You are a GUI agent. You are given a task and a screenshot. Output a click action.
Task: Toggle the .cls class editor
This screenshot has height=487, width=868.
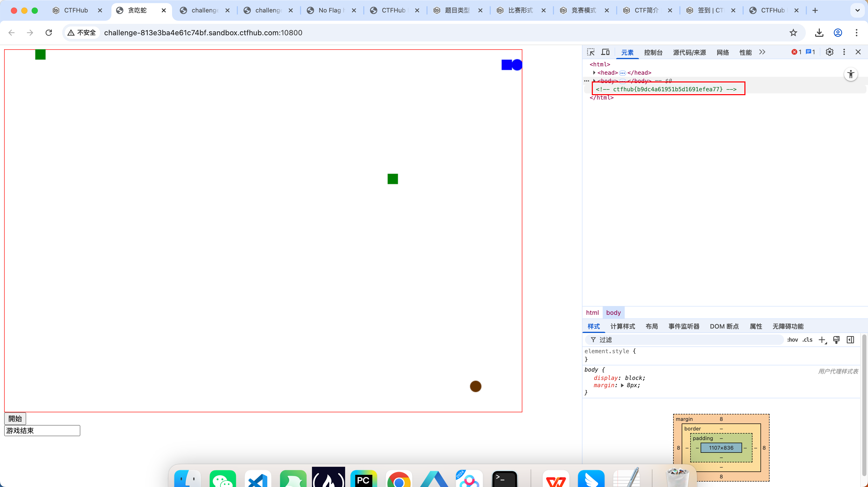(807, 340)
